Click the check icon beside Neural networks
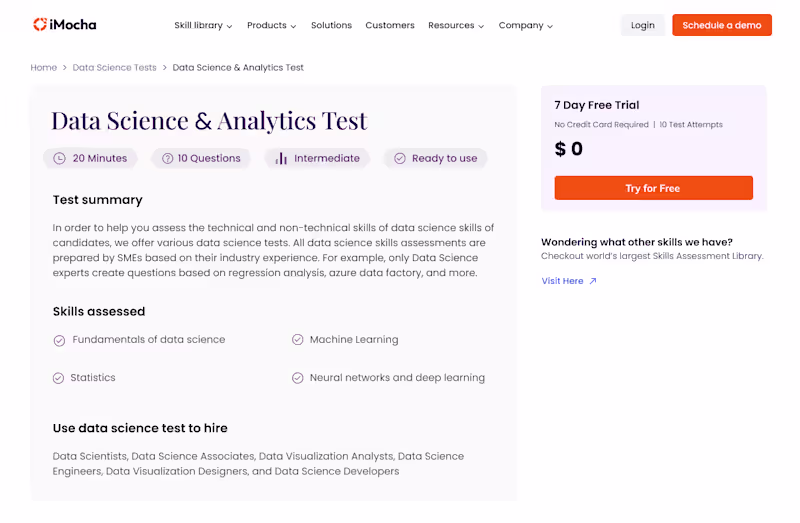 [298, 378]
